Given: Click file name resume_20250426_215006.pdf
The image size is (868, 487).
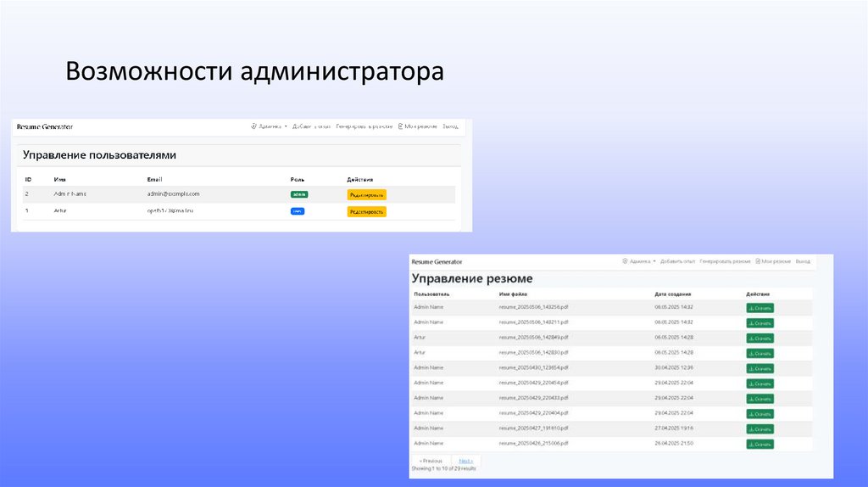Looking at the screenshot, I should 534,443.
